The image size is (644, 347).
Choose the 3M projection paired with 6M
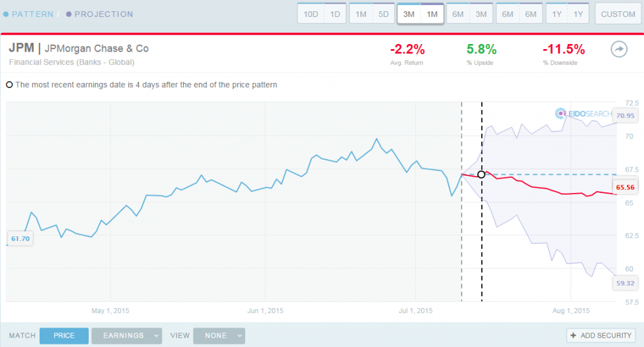click(x=481, y=14)
